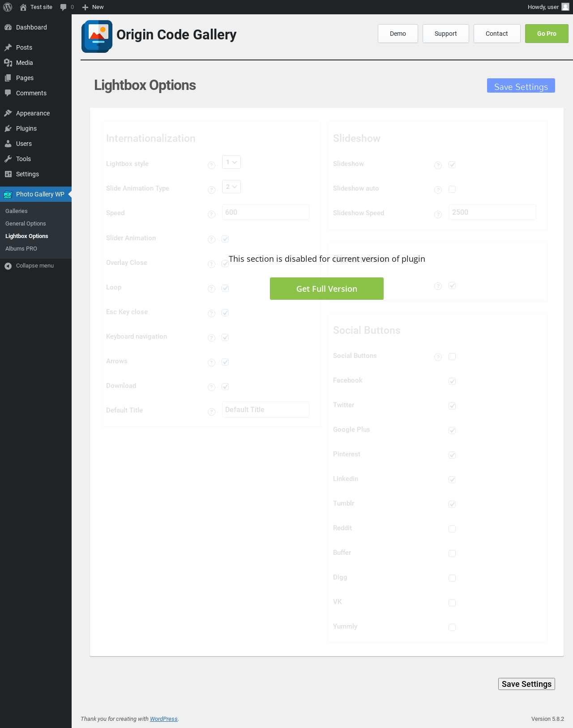Click the Pages icon in sidebar
This screenshot has width=573, height=728.
point(8,78)
